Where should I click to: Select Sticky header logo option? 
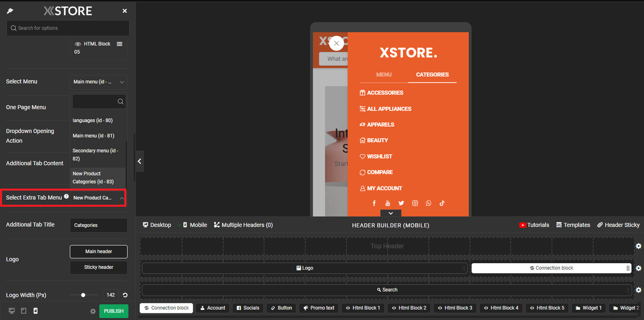(99, 267)
